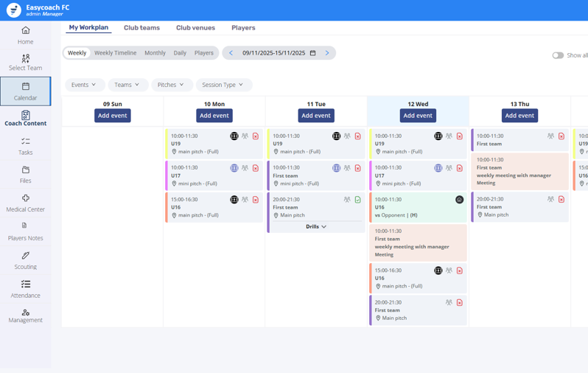Open Thursday weekly meeting with manager card
588x373 pixels.
(519, 171)
